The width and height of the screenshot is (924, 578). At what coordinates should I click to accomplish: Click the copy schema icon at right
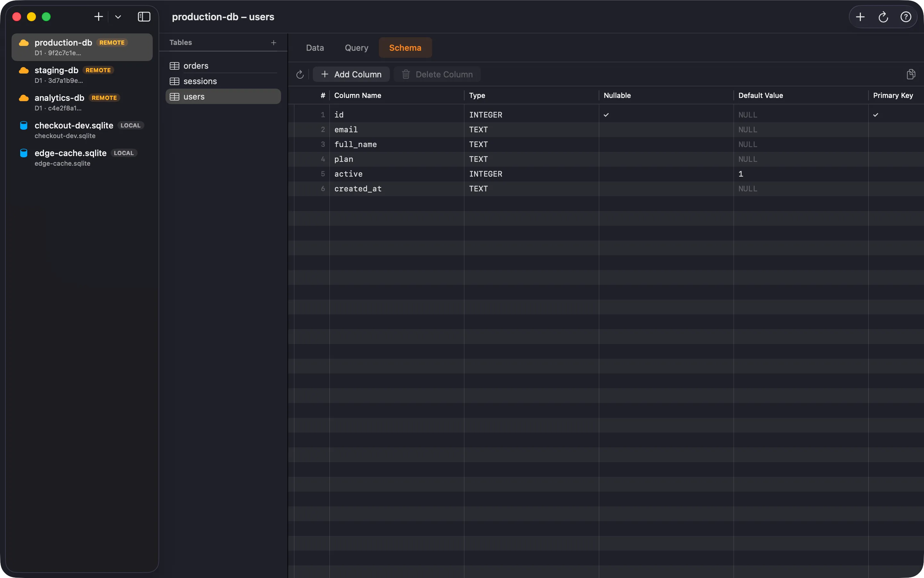click(911, 74)
